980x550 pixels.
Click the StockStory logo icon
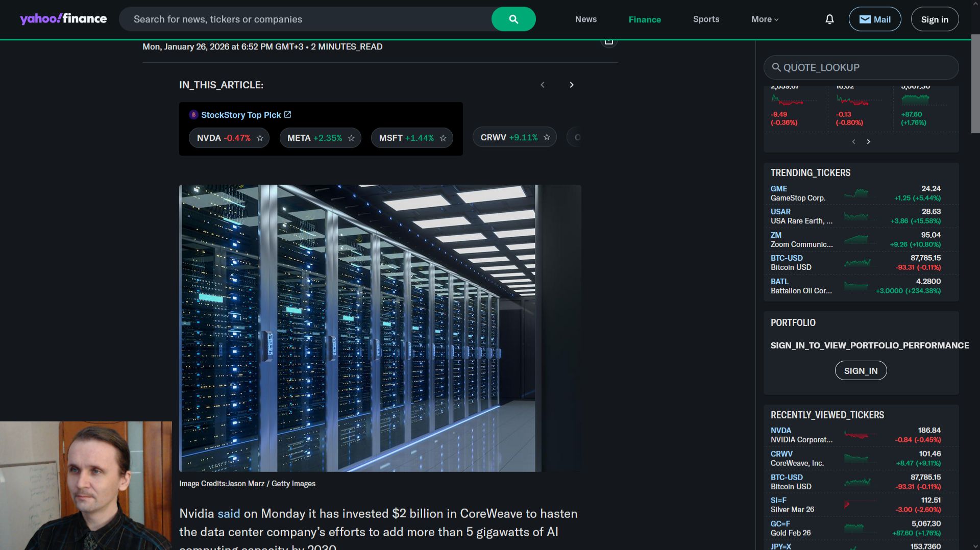click(x=193, y=115)
